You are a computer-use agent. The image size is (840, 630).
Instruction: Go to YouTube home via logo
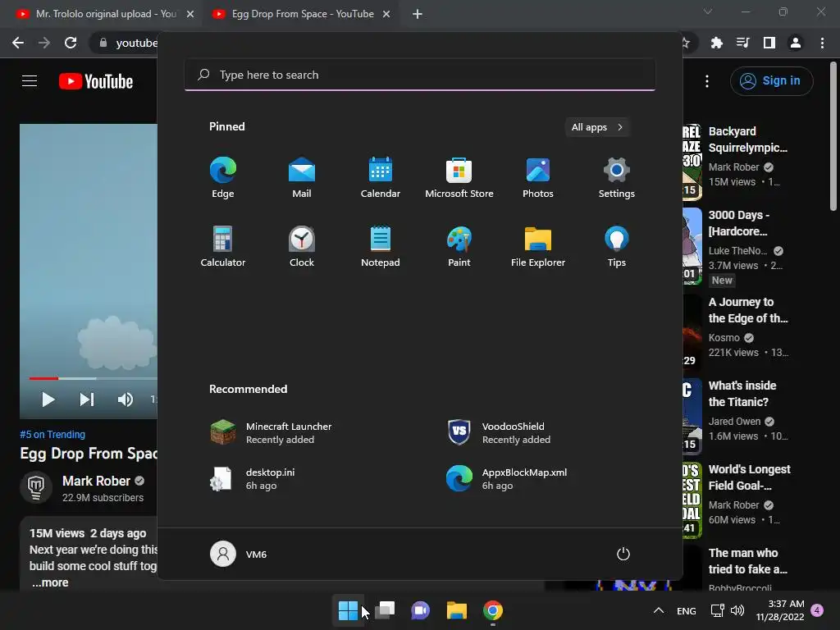coord(96,81)
